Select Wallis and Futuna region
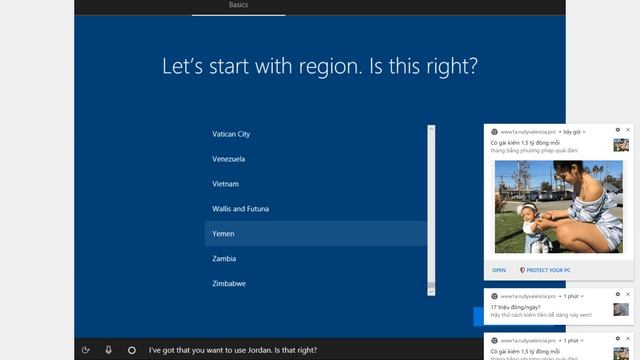Image resolution: width=640 pixels, height=360 pixels. [x=316, y=209]
